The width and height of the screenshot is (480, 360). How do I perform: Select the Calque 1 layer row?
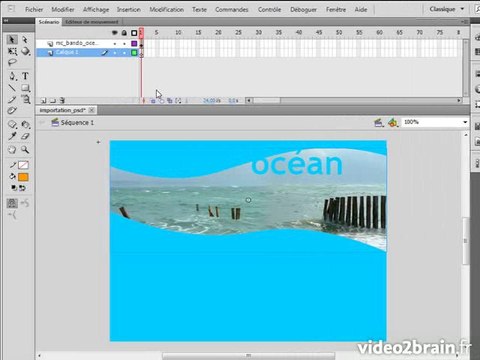pos(87,53)
